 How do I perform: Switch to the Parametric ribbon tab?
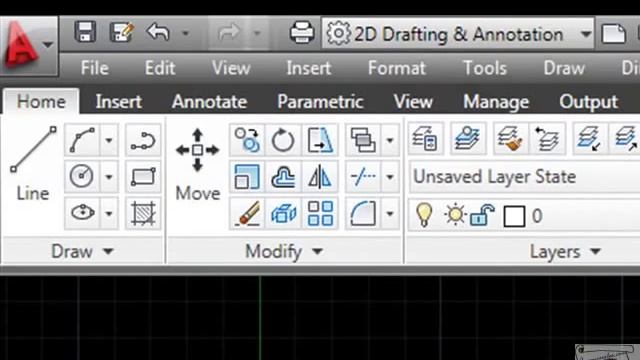click(320, 102)
